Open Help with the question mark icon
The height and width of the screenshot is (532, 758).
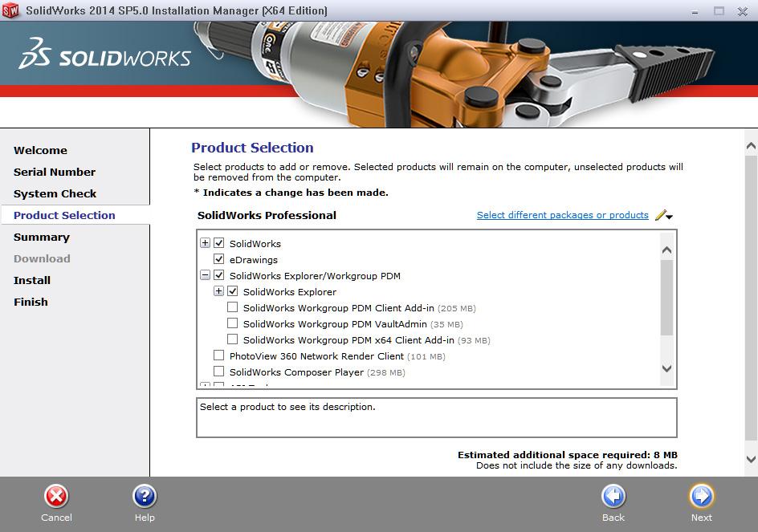tap(145, 496)
